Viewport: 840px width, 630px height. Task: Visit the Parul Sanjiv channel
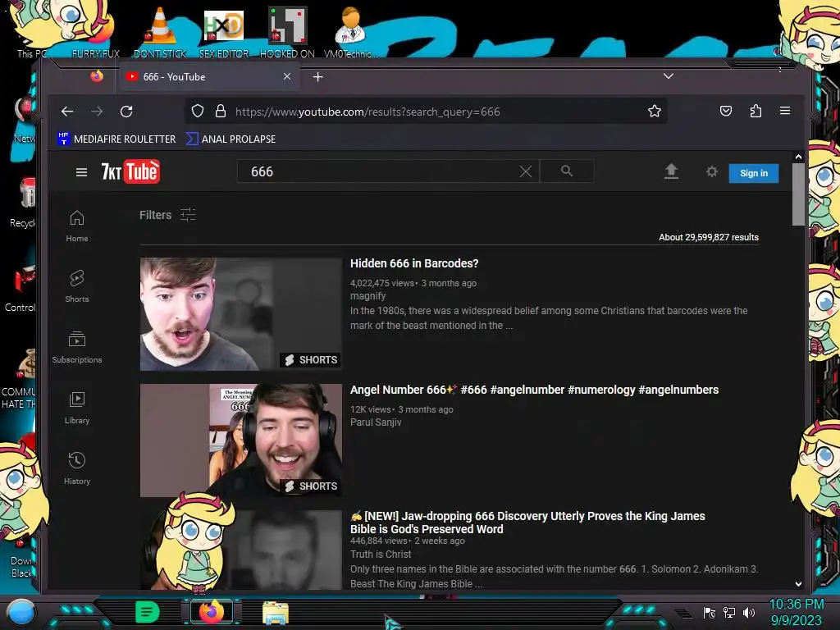376,422
